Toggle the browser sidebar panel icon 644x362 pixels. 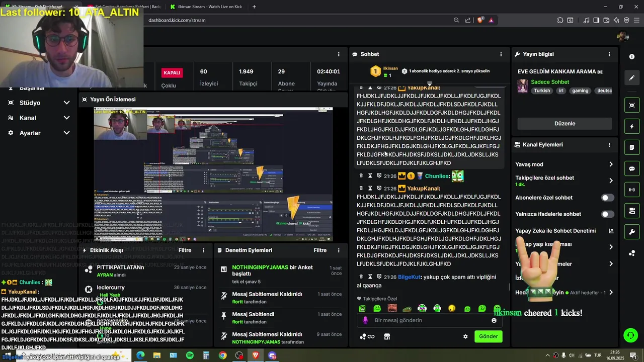[x=596, y=20]
